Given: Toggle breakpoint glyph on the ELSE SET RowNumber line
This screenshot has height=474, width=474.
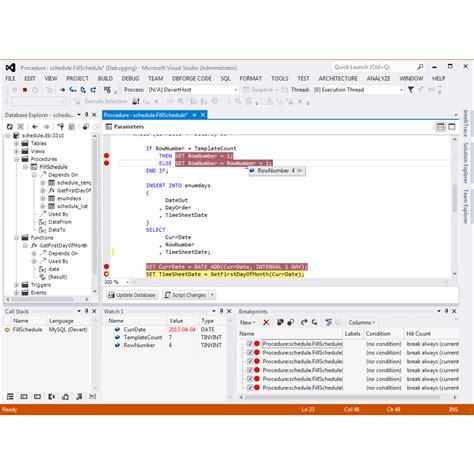Looking at the screenshot, I should pos(106,163).
